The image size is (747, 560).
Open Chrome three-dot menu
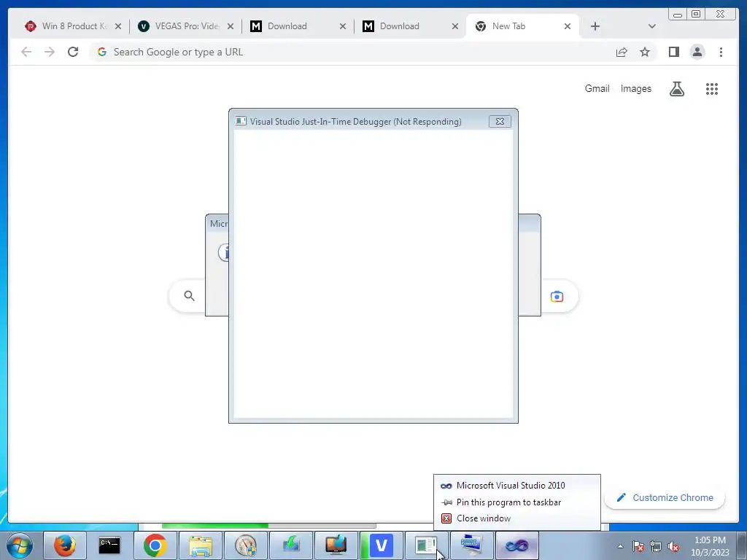(x=721, y=52)
